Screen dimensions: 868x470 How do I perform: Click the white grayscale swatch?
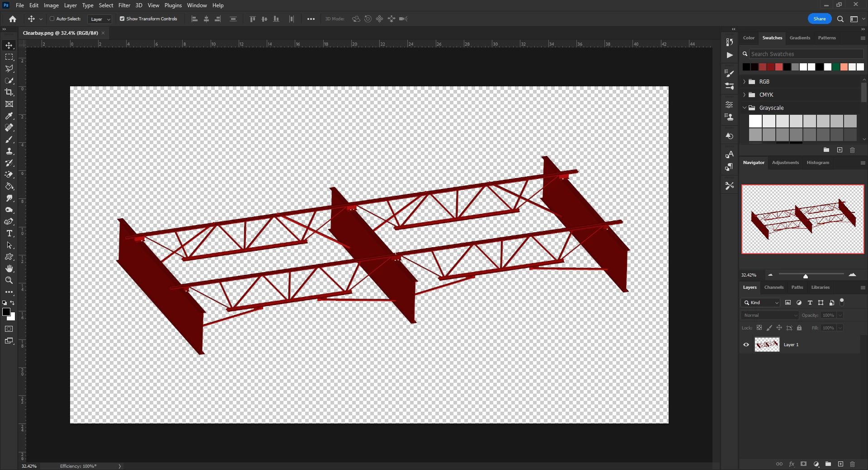click(x=755, y=121)
